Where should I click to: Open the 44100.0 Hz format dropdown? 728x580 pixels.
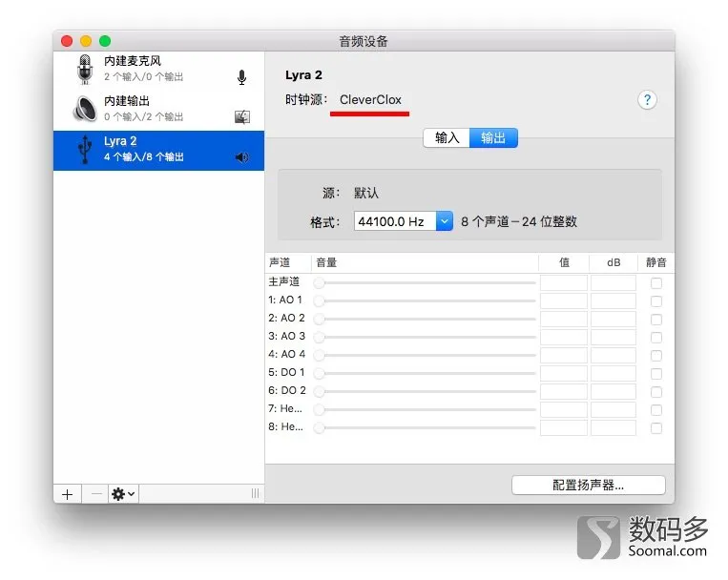click(403, 221)
